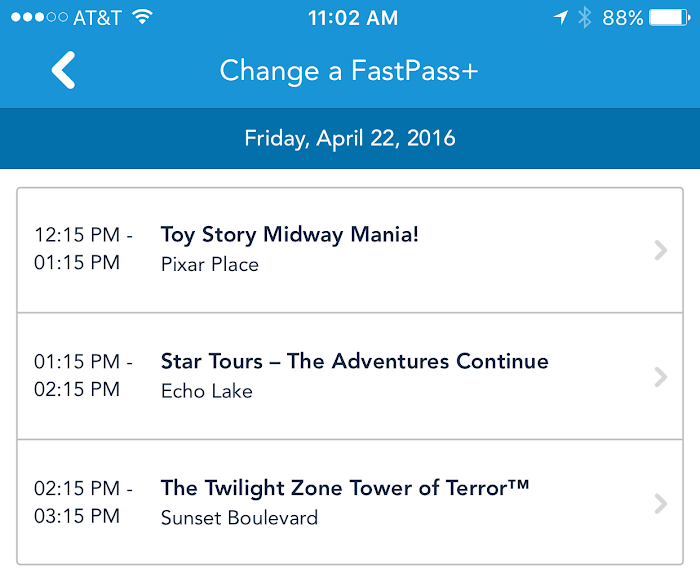
Task: Tap the Bluetooth status icon
Action: (585, 17)
